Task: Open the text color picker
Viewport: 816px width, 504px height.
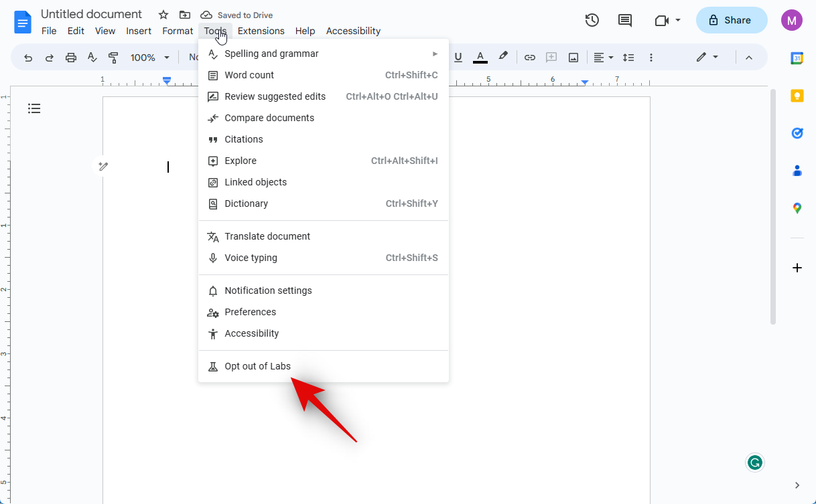Action: point(480,58)
